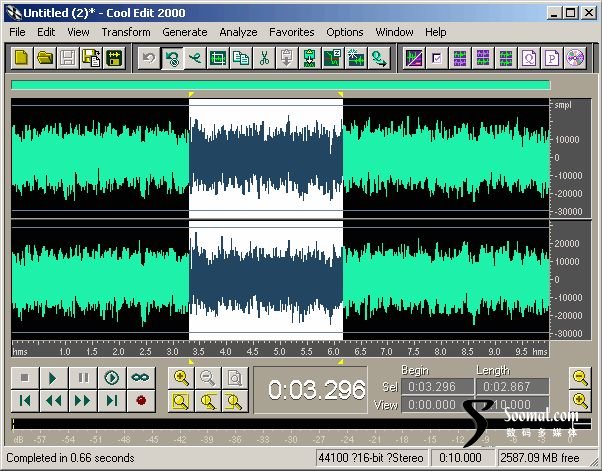Click the Rewind double-left-arrow button
602x471 pixels.
pos(54,401)
